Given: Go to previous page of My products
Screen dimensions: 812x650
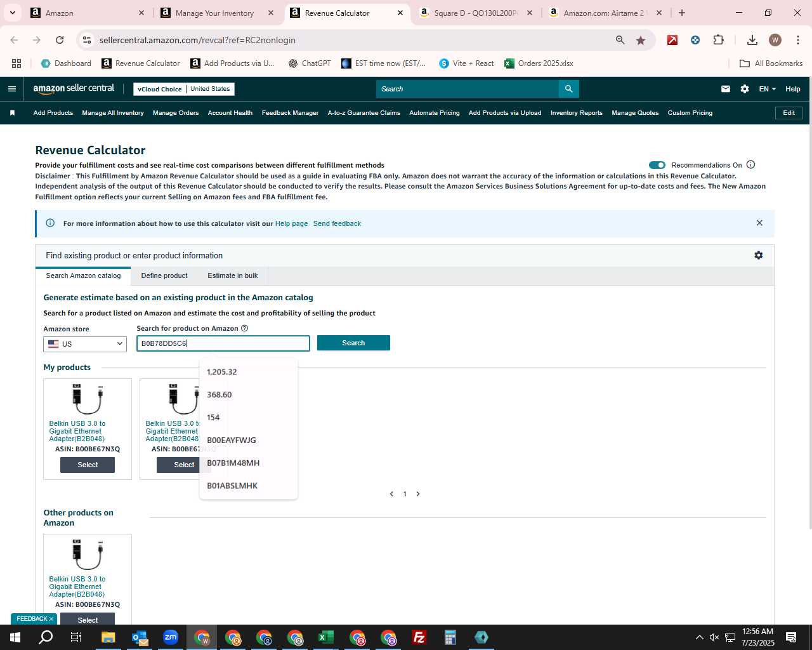Looking at the screenshot, I should tap(391, 494).
